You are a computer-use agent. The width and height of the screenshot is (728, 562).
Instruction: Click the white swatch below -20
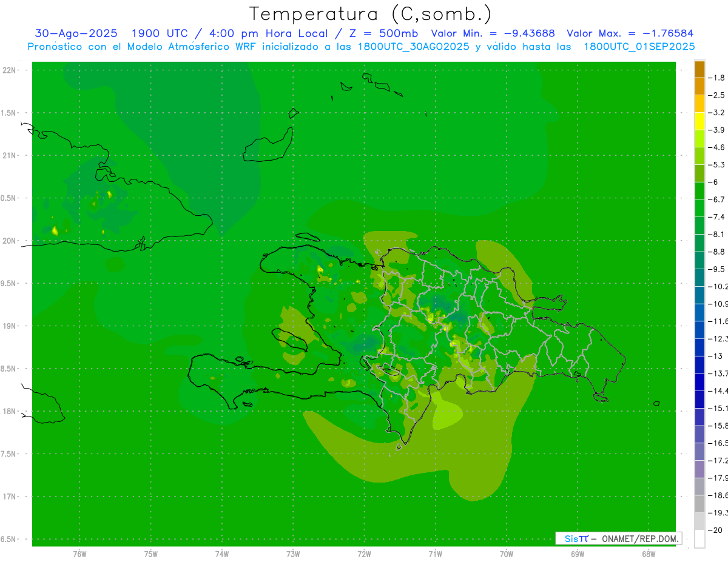(699, 539)
